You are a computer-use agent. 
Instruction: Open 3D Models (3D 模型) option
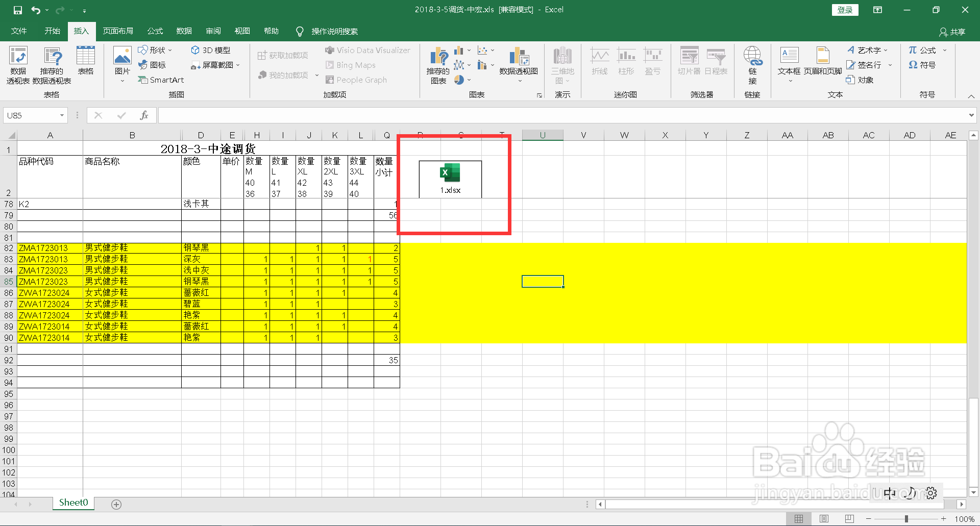[210, 50]
